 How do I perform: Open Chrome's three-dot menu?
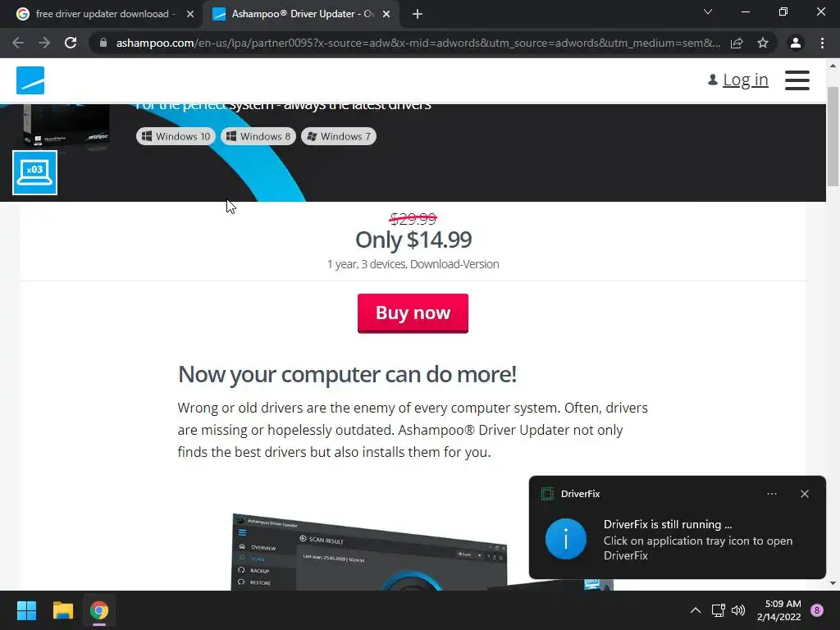822,43
